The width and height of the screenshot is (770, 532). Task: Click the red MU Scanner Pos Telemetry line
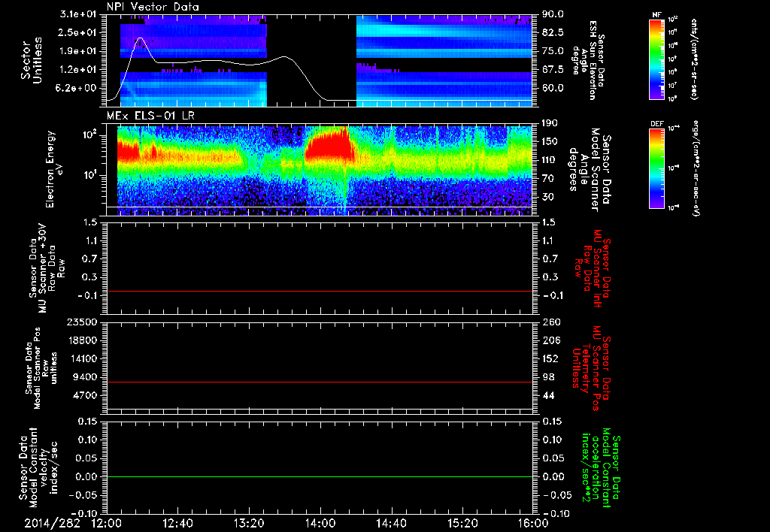(320, 382)
